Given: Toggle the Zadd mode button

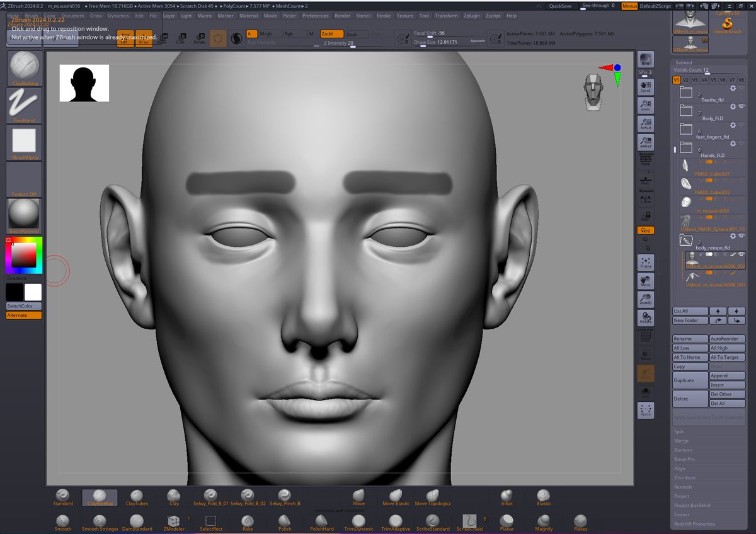Looking at the screenshot, I should (331, 34).
